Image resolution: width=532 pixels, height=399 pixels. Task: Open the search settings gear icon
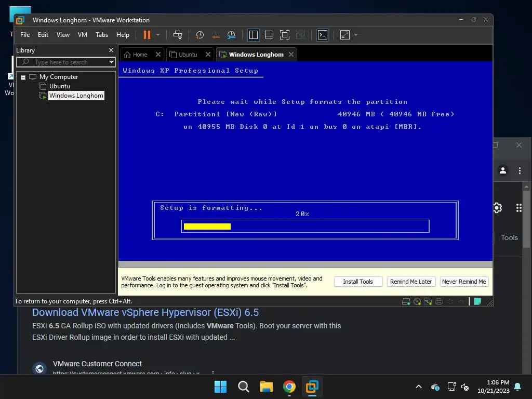tap(497, 208)
